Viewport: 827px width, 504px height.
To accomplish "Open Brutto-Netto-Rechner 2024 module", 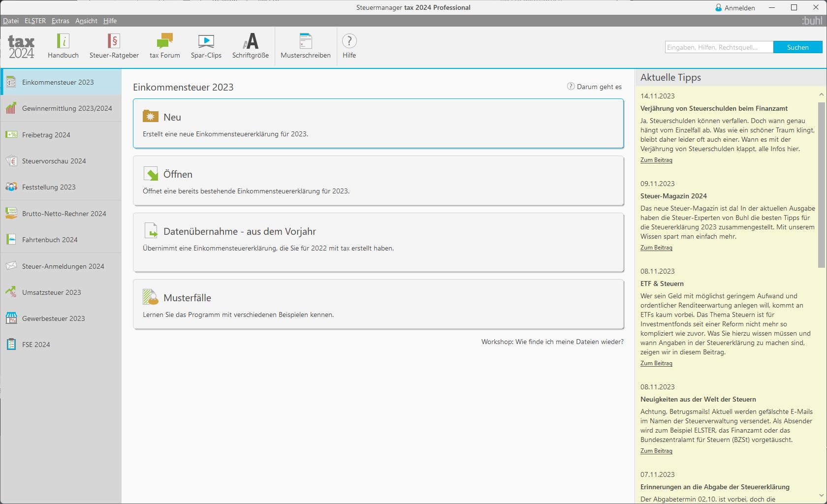I will tap(61, 214).
